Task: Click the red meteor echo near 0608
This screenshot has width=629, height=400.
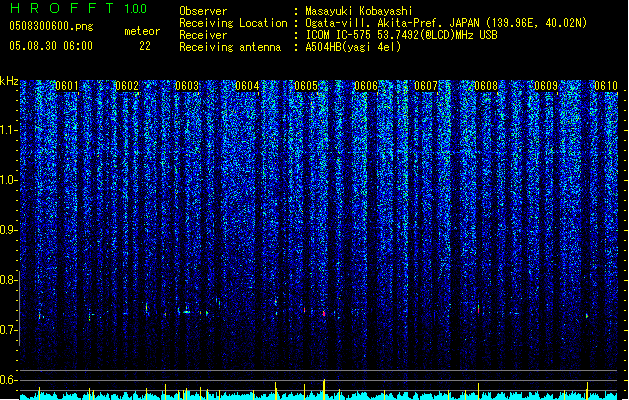Action: (478, 310)
